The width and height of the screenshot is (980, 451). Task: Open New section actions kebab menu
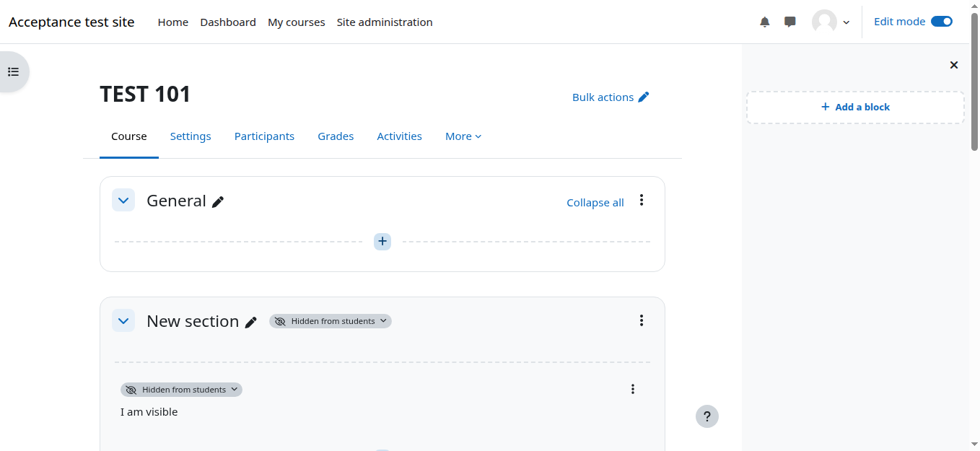tap(641, 320)
